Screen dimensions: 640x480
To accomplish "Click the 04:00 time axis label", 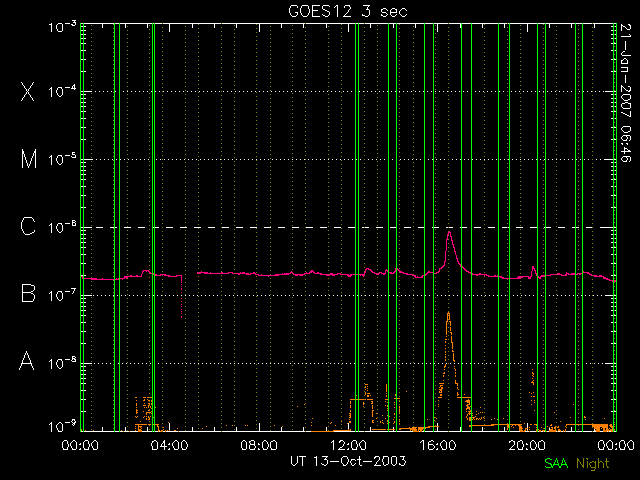I will [170, 445].
